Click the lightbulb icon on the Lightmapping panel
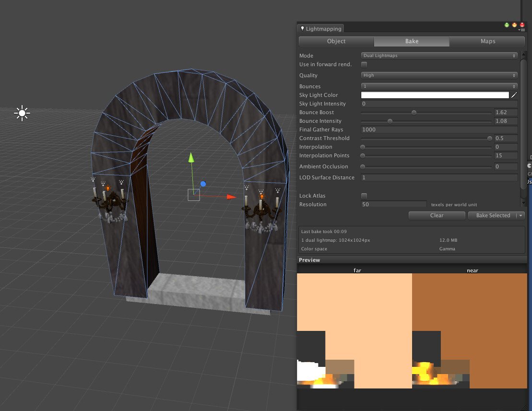This screenshot has height=411, width=532. point(302,28)
